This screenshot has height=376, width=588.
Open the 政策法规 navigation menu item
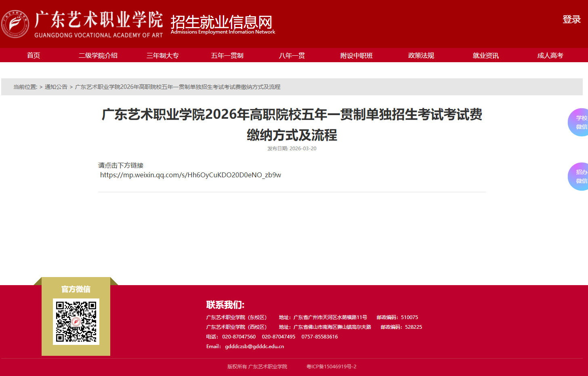coord(421,55)
